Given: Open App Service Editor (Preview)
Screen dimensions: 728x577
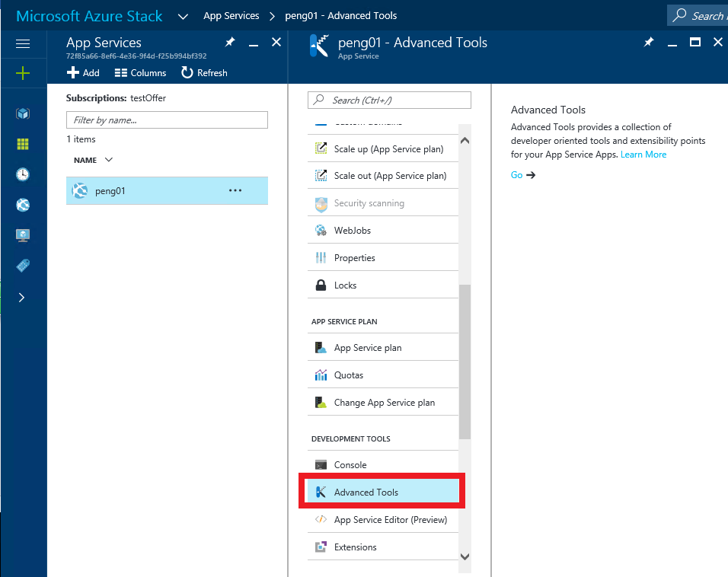Looking at the screenshot, I should click(383, 519).
